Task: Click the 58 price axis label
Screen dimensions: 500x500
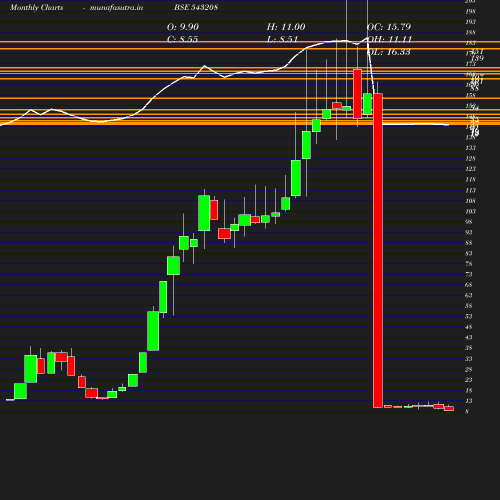Action: [x=469, y=306]
